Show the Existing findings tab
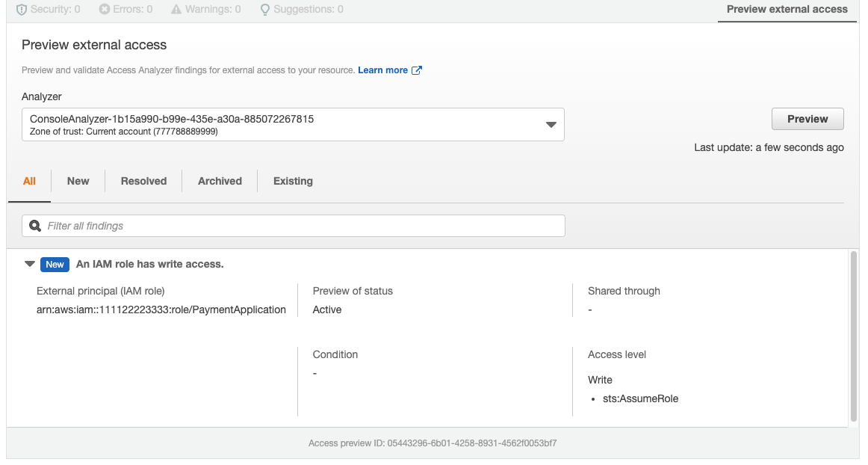Viewport: 868px width, 465px height. (x=293, y=181)
